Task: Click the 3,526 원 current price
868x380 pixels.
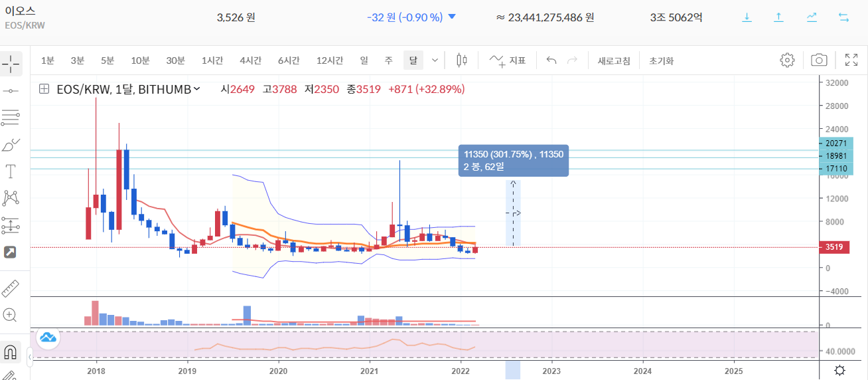Action: 236,17
